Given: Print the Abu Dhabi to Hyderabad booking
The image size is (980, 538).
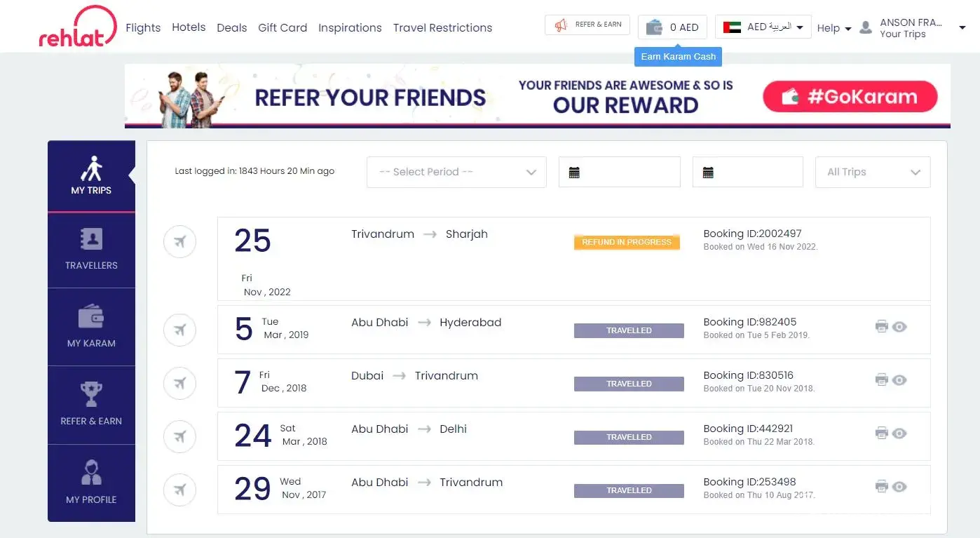Looking at the screenshot, I should 882,326.
